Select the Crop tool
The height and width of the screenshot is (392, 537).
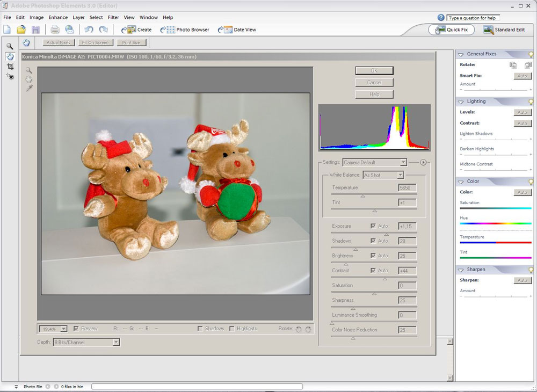coord(10,67)
